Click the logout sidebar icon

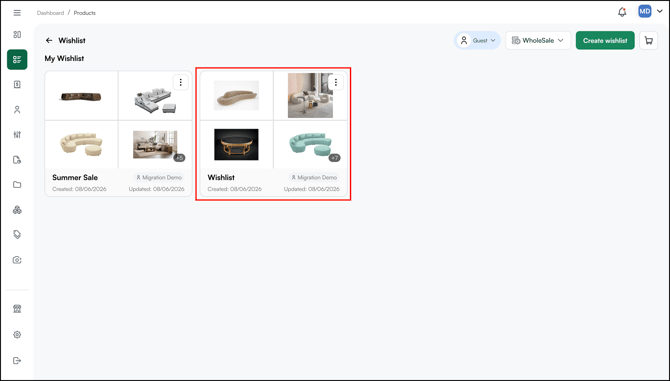coord(17,360)
